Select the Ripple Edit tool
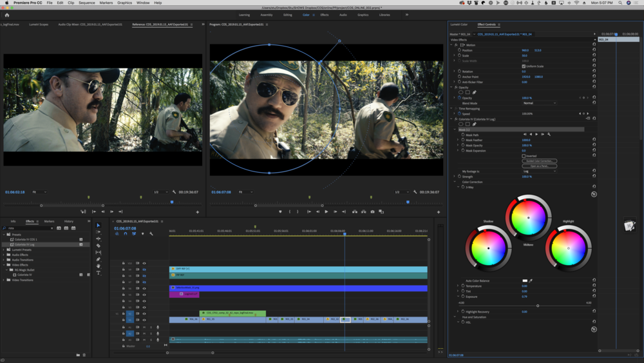The width and height of the screenshot is (644, 363). (x=98, y=239)
